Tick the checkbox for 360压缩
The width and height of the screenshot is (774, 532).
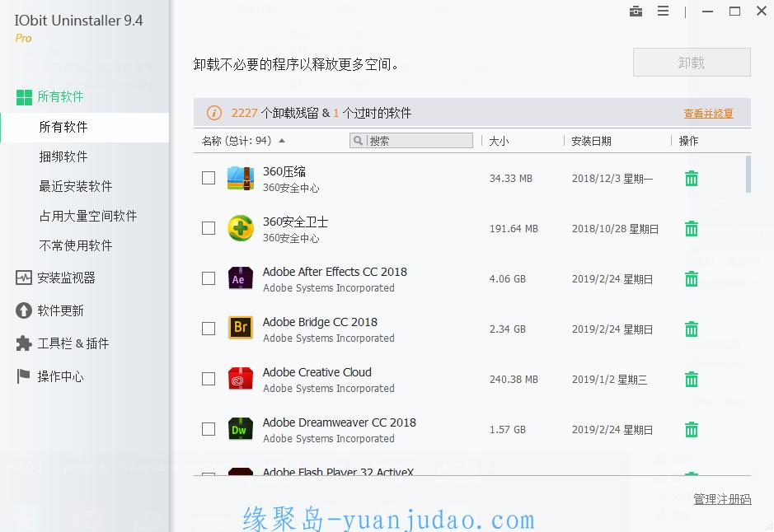(x=209, y=178)
